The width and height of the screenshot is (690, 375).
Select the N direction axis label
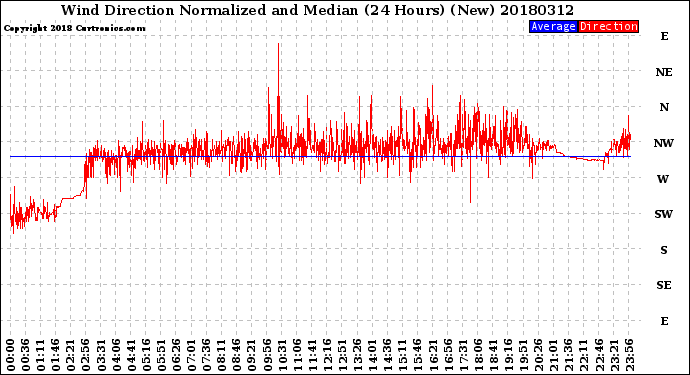click(664, 107)
